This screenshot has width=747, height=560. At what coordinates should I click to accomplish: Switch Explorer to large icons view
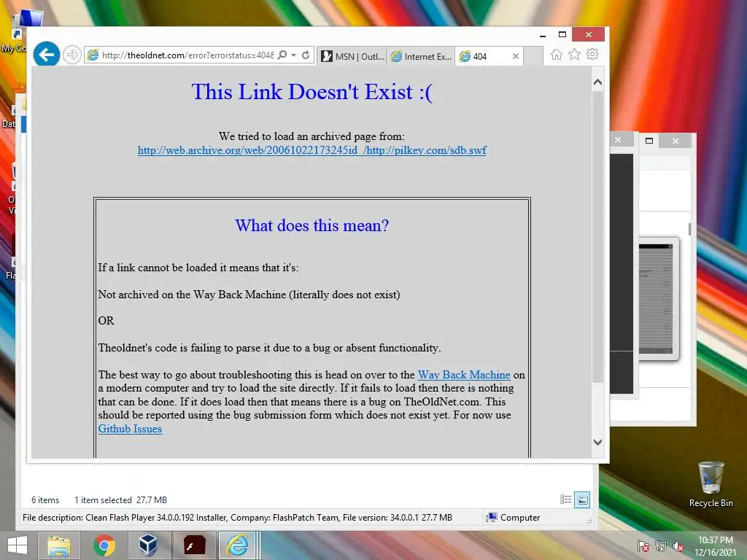[x=582, y=500]
